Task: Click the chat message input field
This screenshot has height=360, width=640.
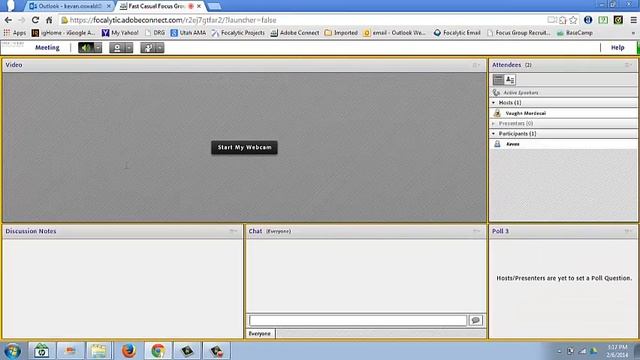Action: [x=358, y=320]
